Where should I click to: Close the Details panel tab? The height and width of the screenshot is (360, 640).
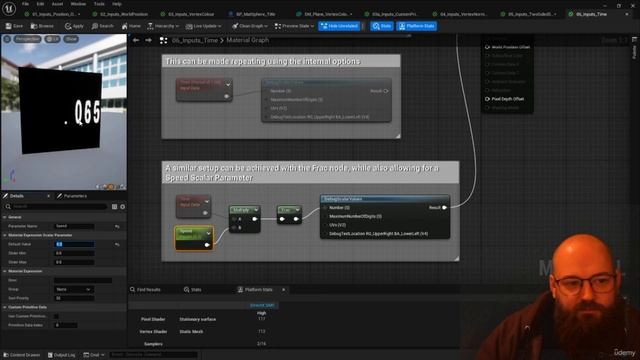tap(48, 196)
